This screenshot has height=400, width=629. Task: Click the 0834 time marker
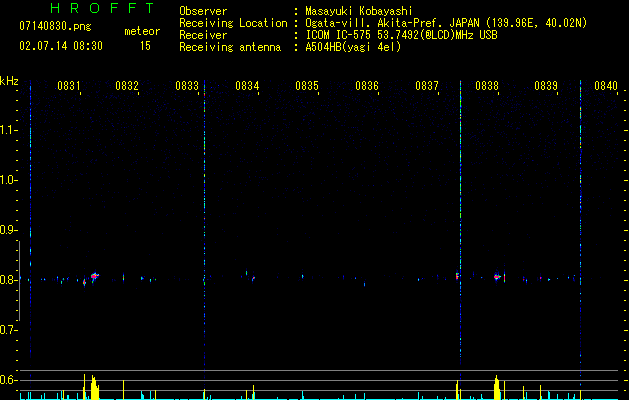tap(247, 86)
